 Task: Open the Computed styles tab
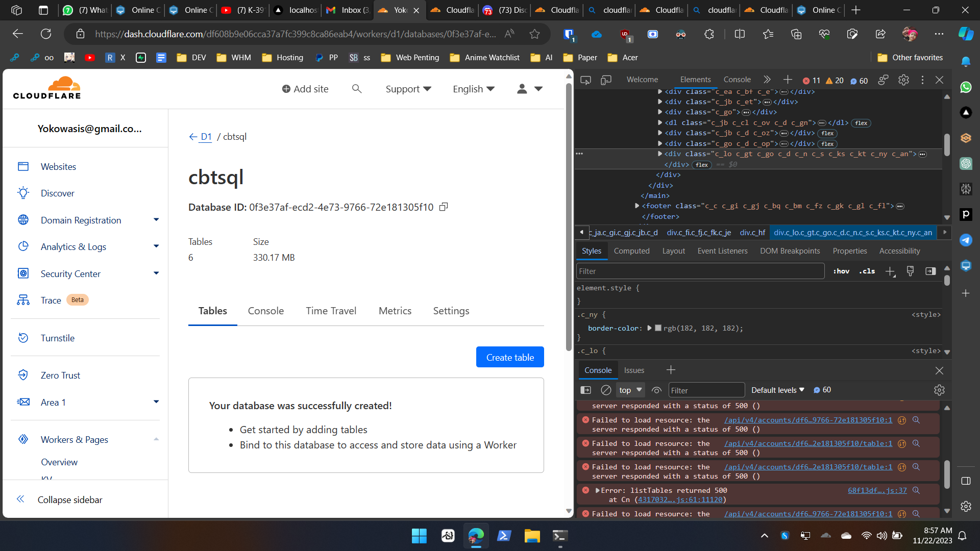click(631, 251)
